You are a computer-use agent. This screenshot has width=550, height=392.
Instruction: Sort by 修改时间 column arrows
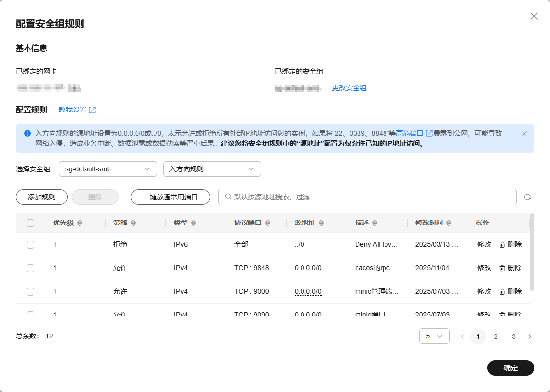pos(449,223)
